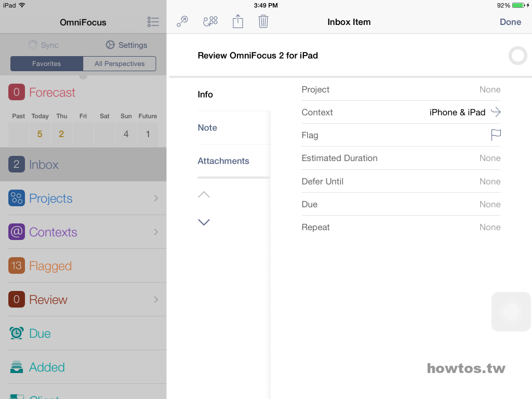
Task: Tap the Inbox count badge icon
Action: point(17,164)
